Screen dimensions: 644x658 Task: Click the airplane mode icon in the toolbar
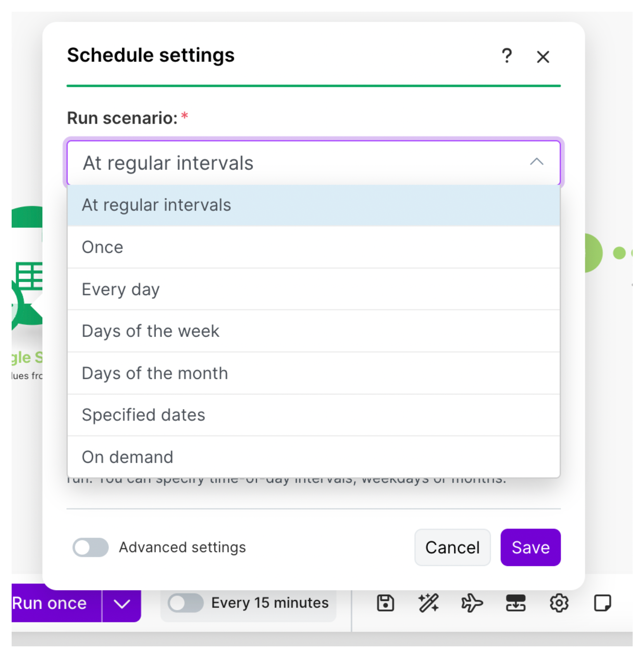click(x=472, y=603)
